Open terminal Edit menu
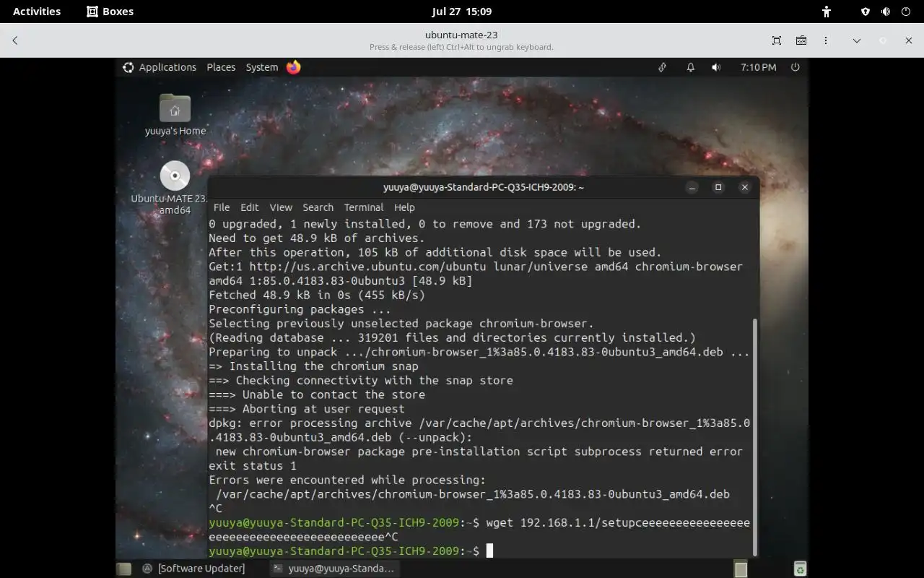 [x=250, y=207]
